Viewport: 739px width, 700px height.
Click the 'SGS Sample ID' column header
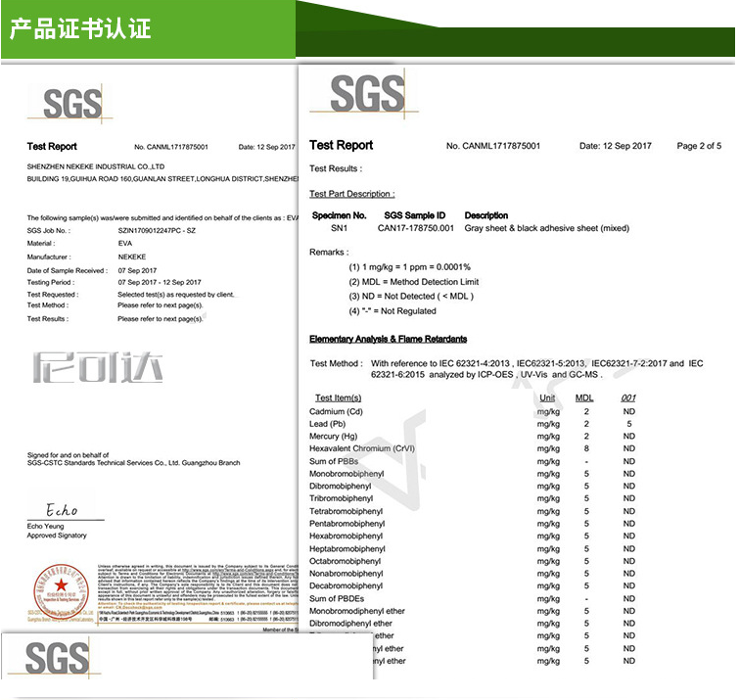pyautogui.click(x=415, y=215)
